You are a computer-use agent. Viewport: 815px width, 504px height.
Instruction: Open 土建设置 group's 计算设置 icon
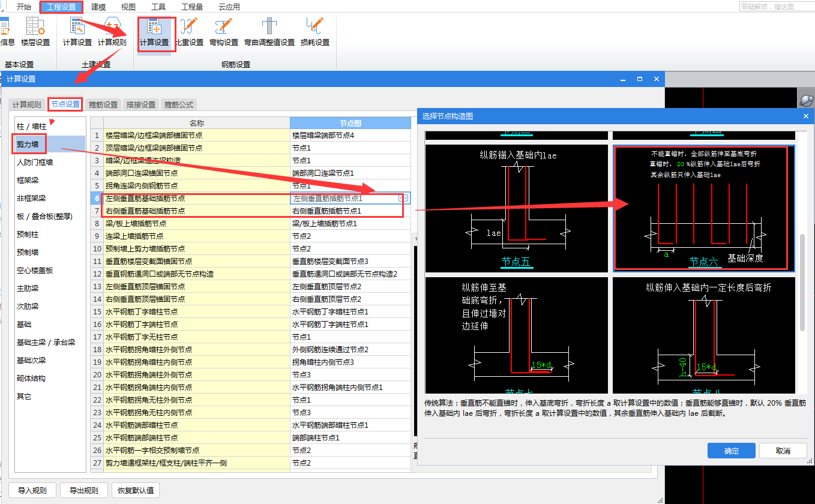coord(77,32)
